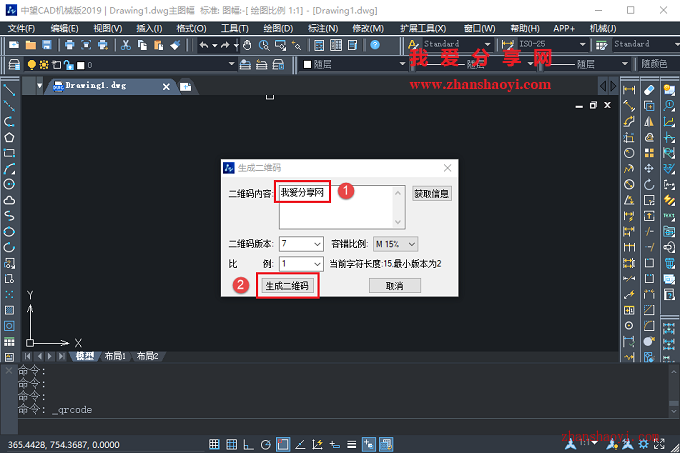This screenshot has height=453, width=680.
Task: Click the 生成二维码 button
Action: [x=287, y=286]
